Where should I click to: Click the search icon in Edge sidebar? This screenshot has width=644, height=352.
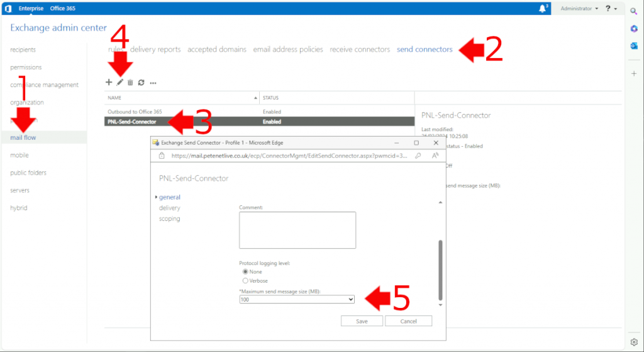[x=634, y=11]
